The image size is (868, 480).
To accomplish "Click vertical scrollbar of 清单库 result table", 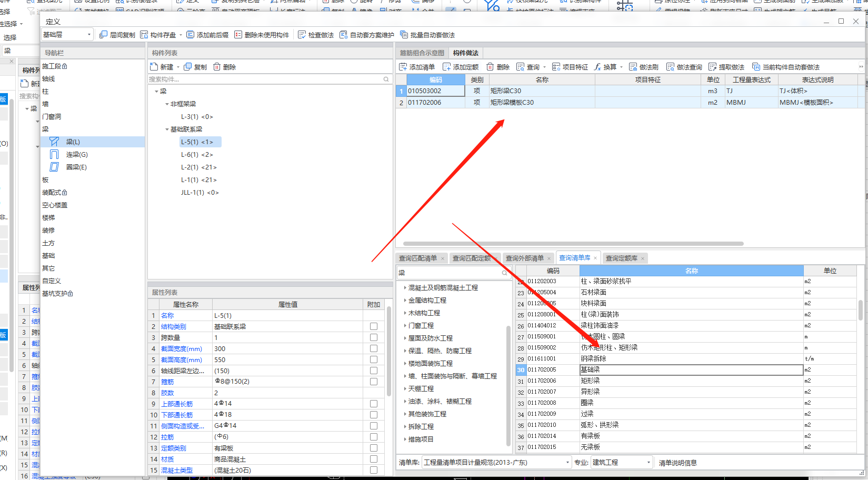I will [860, 309].
